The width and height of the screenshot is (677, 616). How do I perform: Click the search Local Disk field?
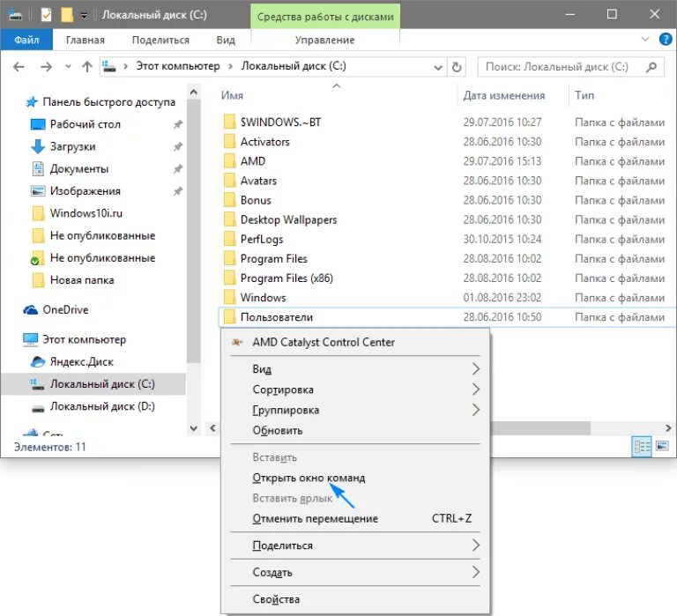tap(571, 67)
